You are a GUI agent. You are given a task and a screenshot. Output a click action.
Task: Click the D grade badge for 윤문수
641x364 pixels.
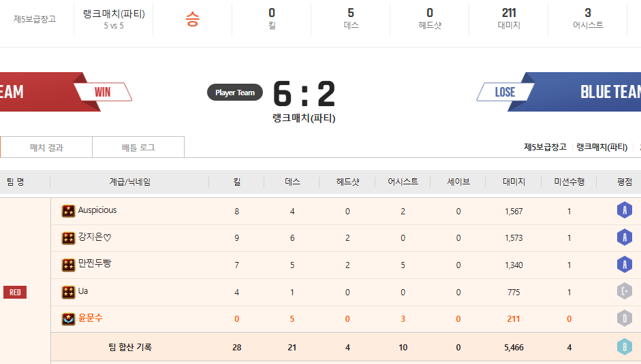pyautogui.click(x=624, y=318)
